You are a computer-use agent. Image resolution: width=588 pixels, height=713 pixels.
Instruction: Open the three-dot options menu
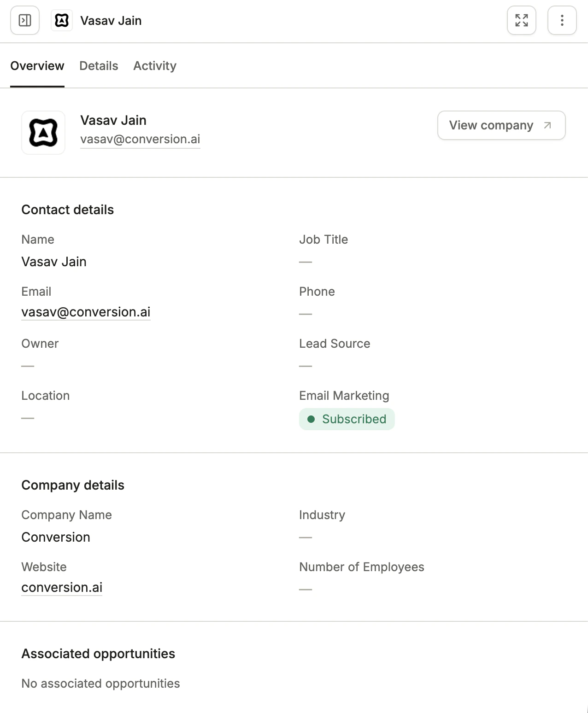562,20
